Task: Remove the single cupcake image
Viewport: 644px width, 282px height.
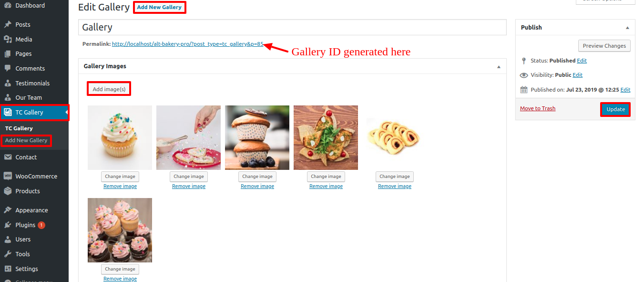Action: 120,186
